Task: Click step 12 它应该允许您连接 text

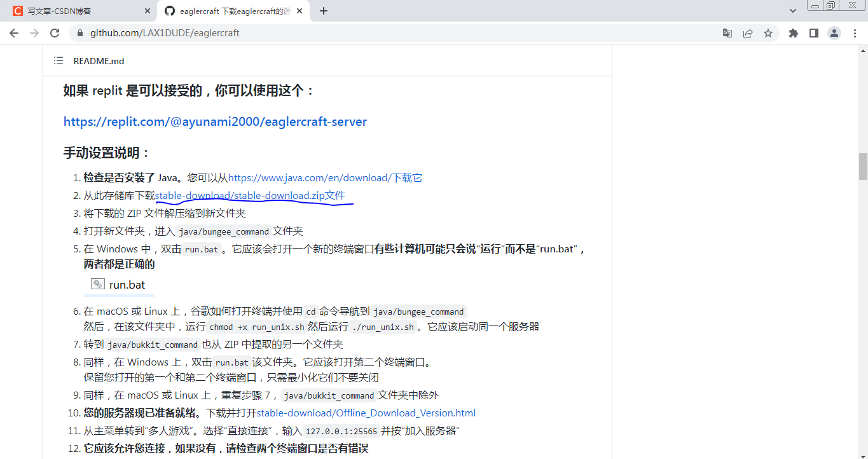Action: coord(226,449)
